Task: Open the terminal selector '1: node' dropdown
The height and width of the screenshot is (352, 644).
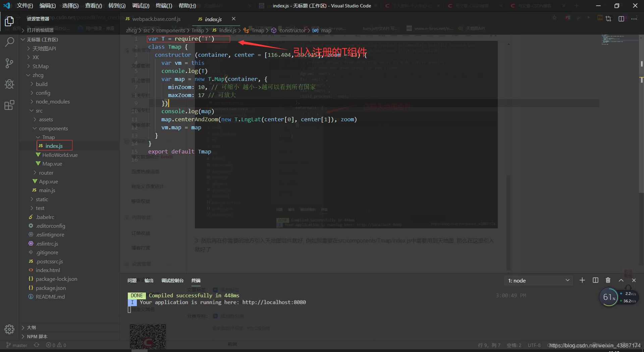Action: pos(538,280)
